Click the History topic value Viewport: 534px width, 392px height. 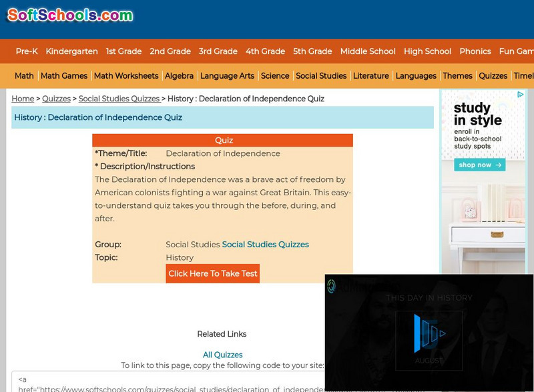click(180, 257)
